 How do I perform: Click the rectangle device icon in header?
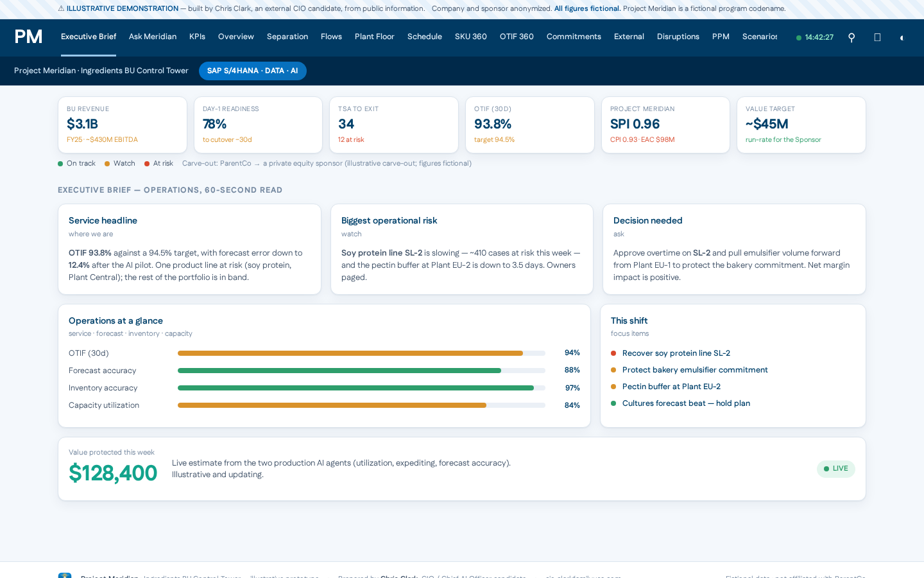click(x=877, y=37)
